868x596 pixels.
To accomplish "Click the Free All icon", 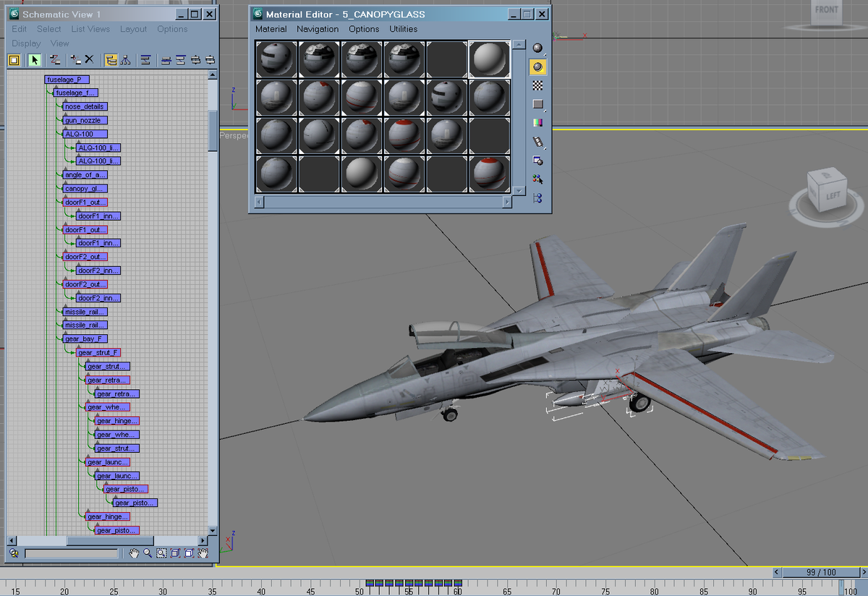I will (x=195, y=60).
